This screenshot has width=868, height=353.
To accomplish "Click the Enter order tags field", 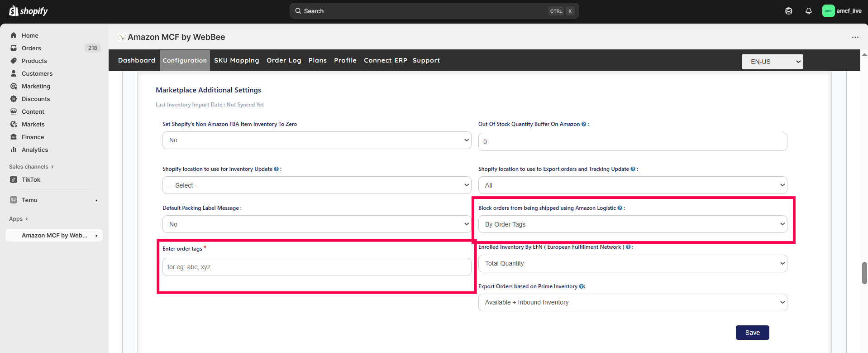I will [x=316, y=267].
